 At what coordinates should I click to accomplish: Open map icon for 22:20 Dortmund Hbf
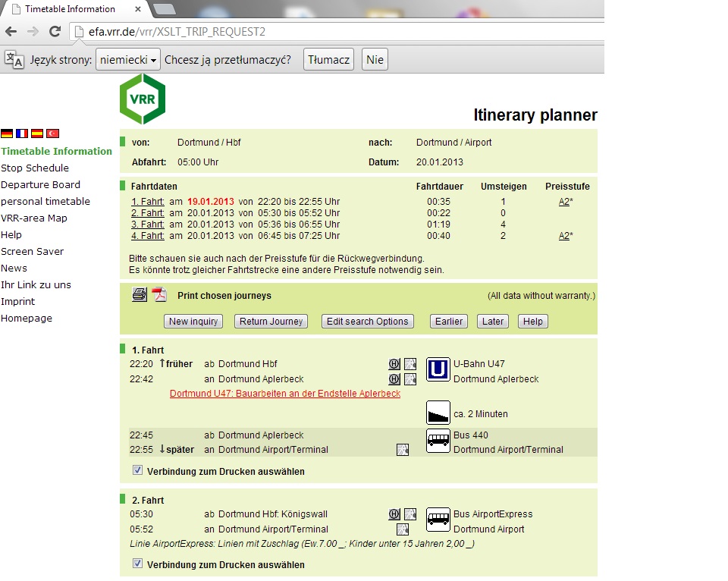pyautogui.click(x=410, y=364)
